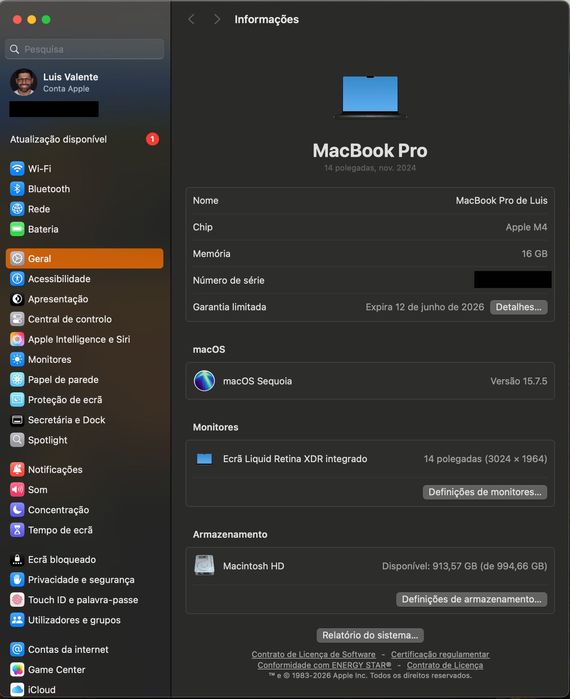Image resolution: width=570 pixels, height=699 pixels.
Task: Open Contas da internet icon
Action: [17, 650]
